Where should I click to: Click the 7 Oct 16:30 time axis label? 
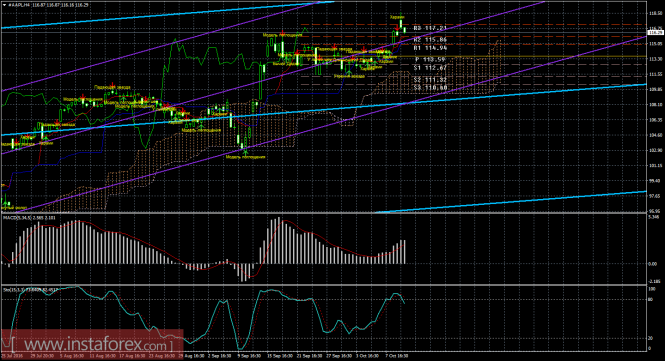click(396, 356)
